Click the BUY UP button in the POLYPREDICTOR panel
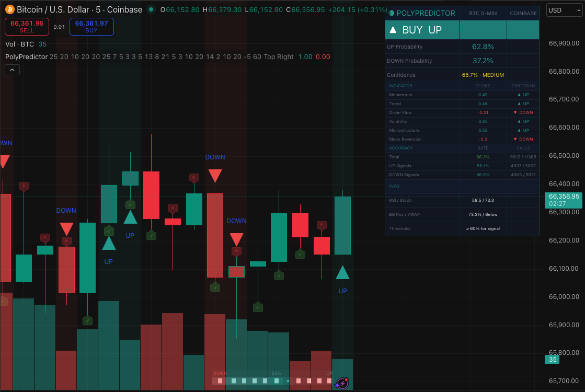Screen dimensions: 585x392 click(x=421, y=30)
